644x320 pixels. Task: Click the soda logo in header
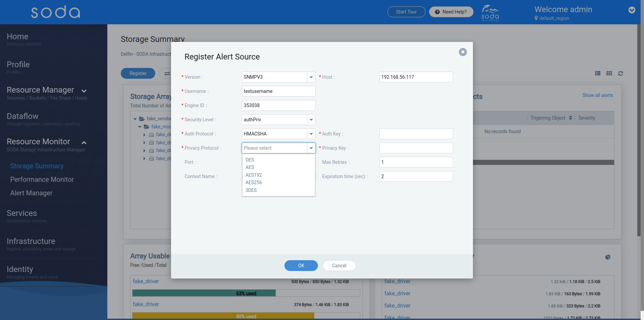pyautogui.click(x=56, y=12)
